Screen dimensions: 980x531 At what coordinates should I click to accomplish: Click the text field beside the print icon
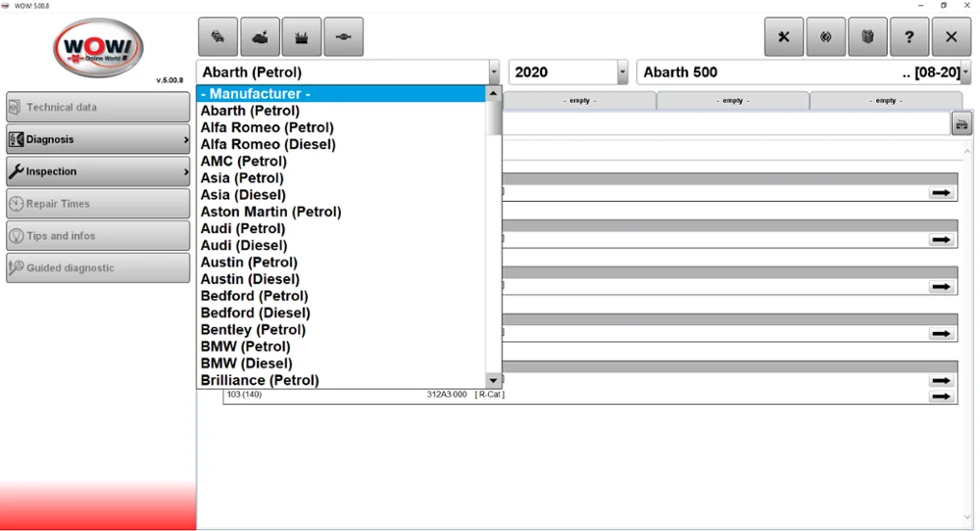[x=726, y=124]
